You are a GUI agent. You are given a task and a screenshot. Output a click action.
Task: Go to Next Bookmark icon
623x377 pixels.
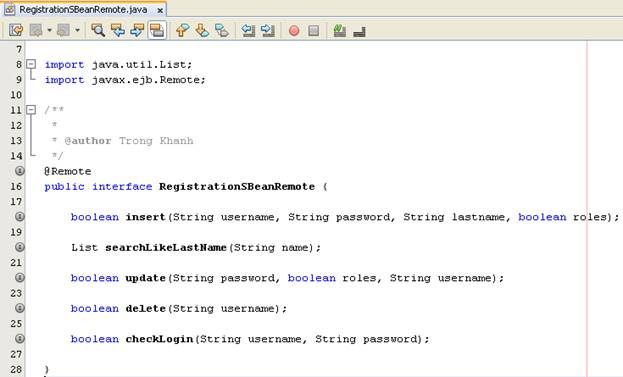202,31
